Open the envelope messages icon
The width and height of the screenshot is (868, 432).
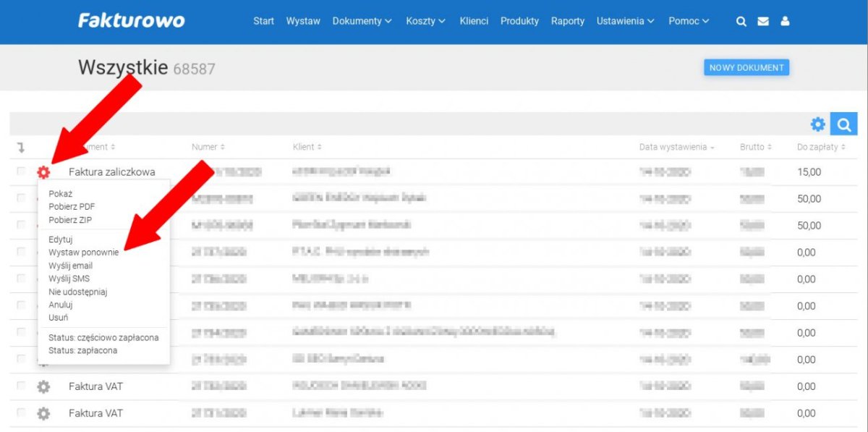(763, 22)
